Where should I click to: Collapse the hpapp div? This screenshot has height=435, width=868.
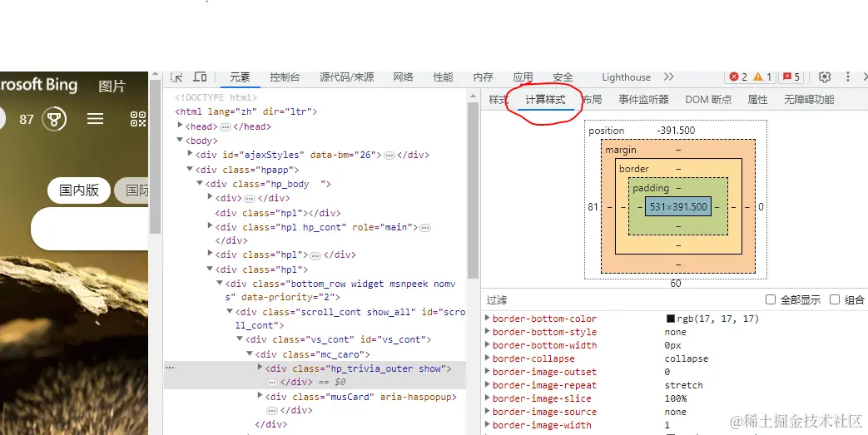coord(190,169)
